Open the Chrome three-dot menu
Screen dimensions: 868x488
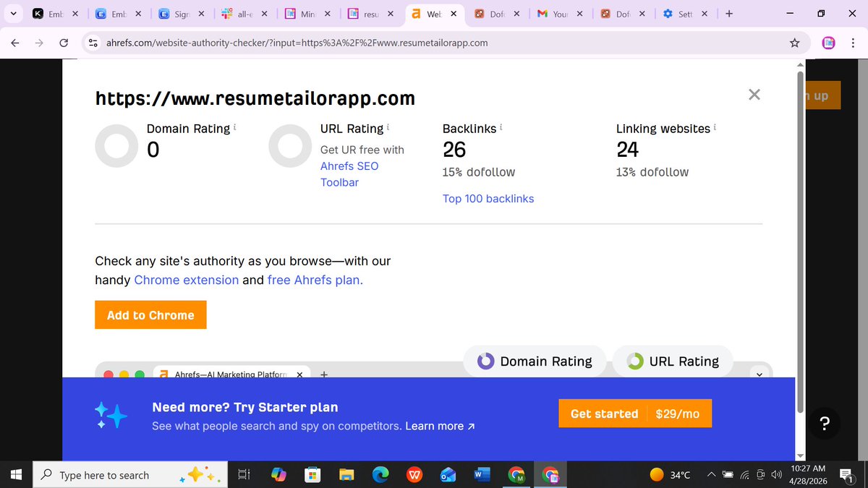point(853,43)
